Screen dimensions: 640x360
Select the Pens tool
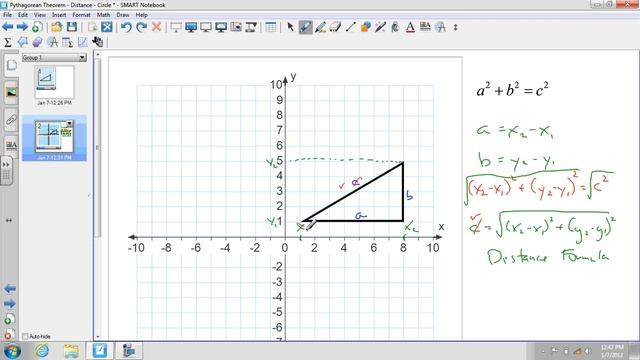coord(305,27)
